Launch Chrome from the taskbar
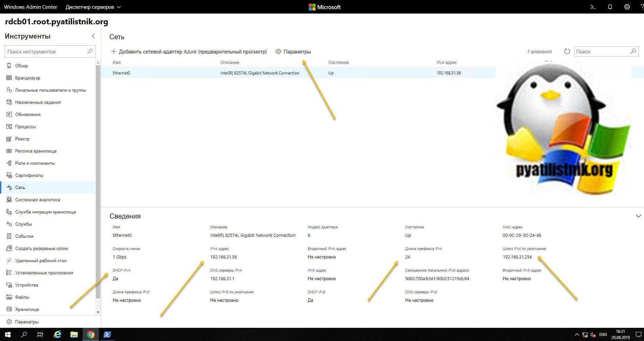 click(x=90, y=335)
